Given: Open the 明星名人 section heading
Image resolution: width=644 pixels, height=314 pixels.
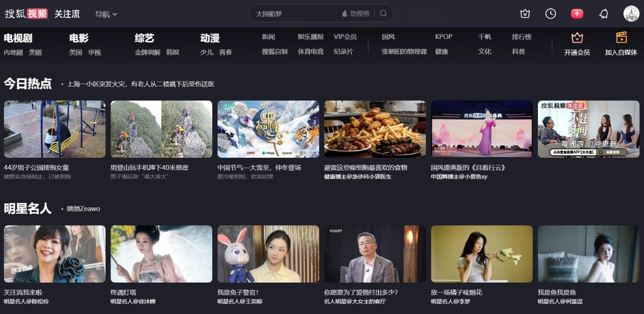Looking at the screenshot, I should (28, 208).
